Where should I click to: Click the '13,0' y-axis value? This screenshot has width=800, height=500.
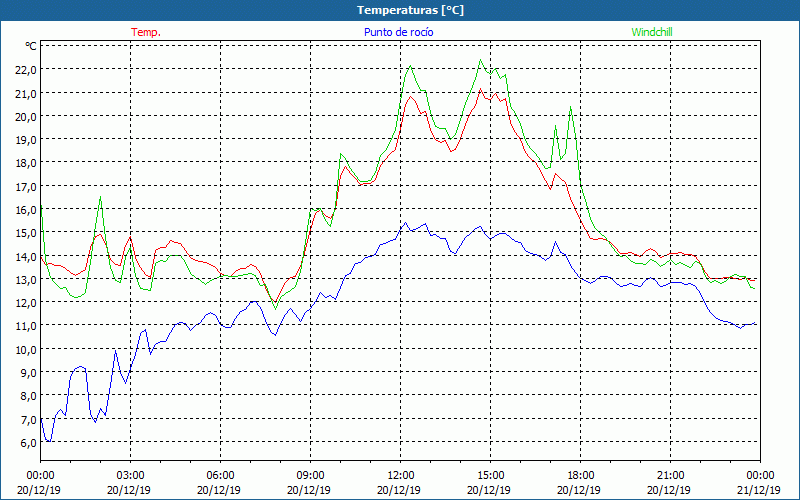pyautogui.click(x=26, y=280)
